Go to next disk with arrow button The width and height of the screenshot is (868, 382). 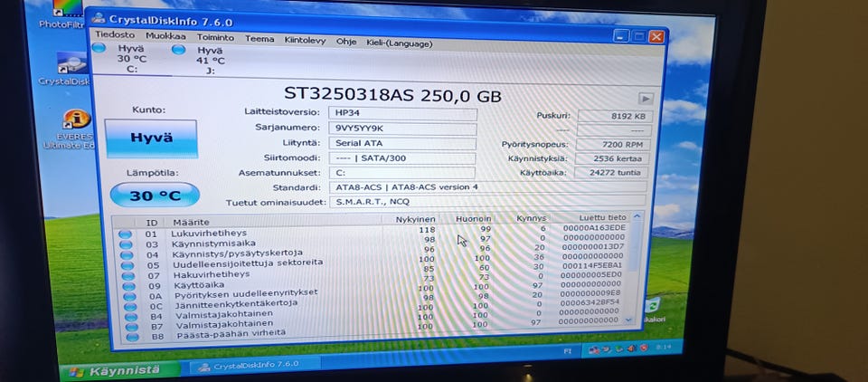645,99
